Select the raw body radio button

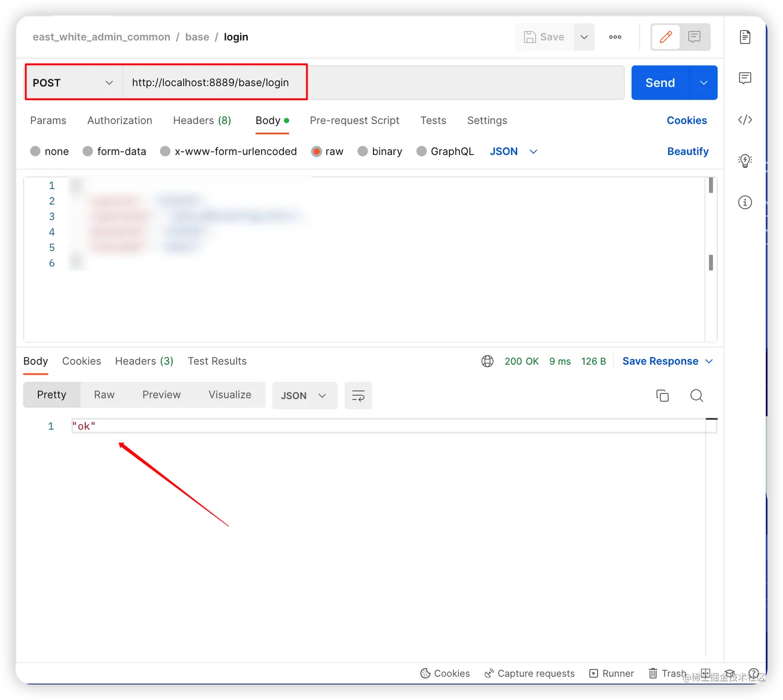pos(316,151)
